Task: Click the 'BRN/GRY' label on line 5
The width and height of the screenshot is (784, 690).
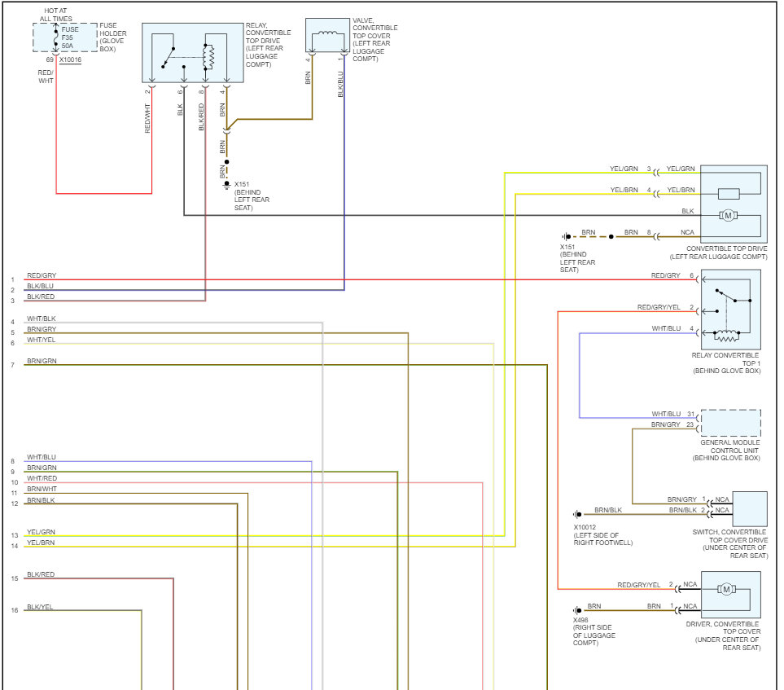Action: pos(42,329)
